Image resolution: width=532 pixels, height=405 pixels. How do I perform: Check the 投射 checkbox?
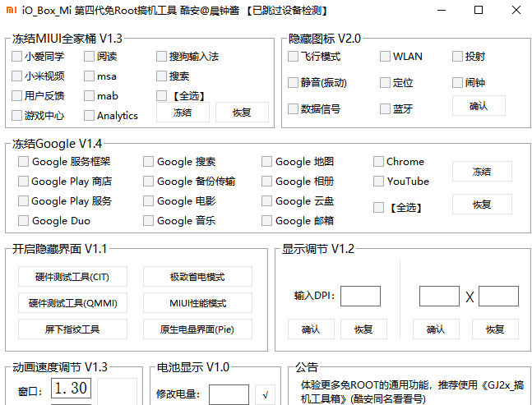(x=457, y=56)
